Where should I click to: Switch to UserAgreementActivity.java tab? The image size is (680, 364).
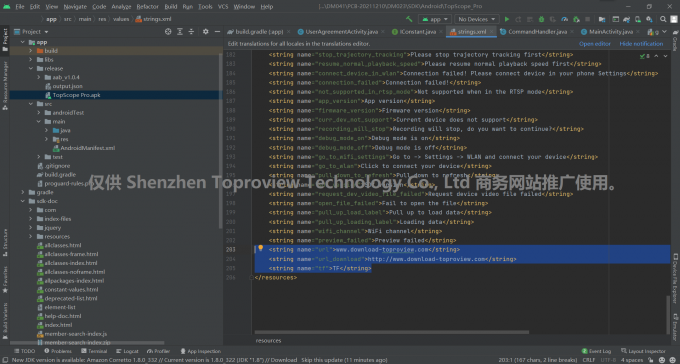click(341, 32)
